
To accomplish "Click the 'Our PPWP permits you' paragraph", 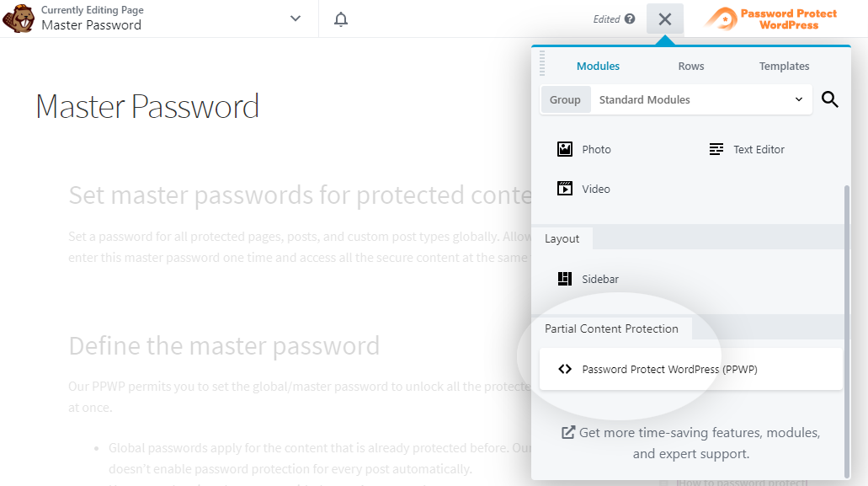I will (x=300, y=397).
